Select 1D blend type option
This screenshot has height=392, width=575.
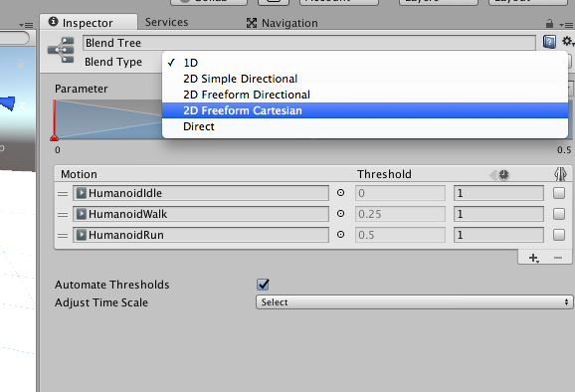coord(365,63)
